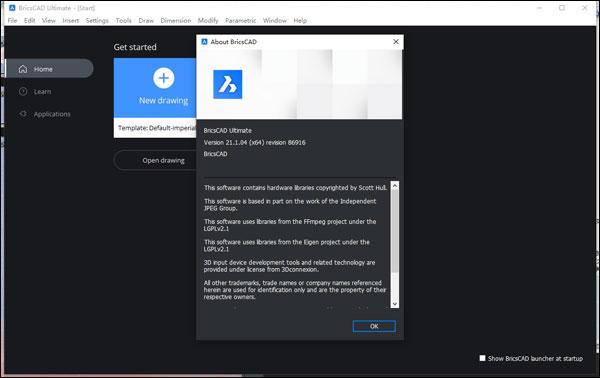Click the Scott Hull copyright line

(295, 187)
